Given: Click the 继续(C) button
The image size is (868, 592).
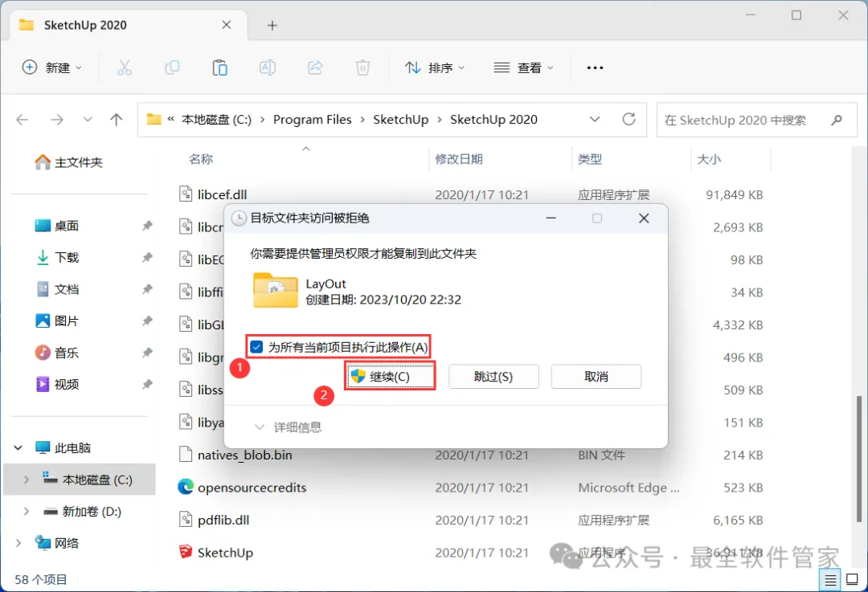Looking at the screenshot, I should [390, 376].
